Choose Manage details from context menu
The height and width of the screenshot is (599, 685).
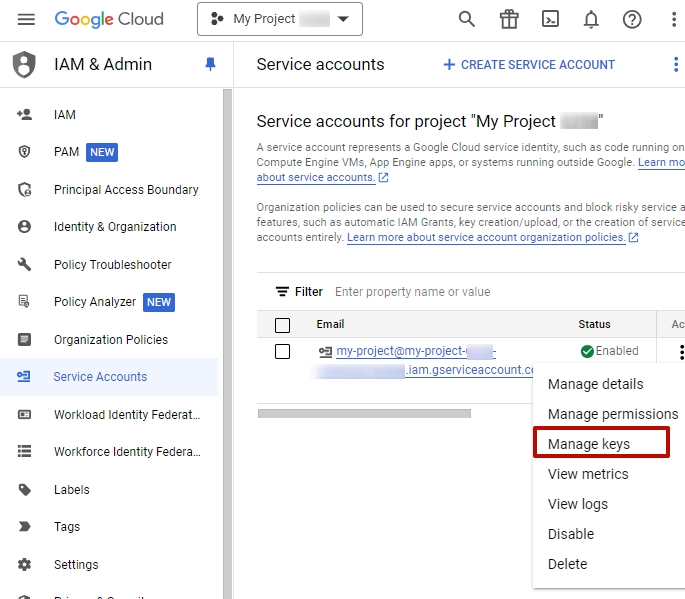(x=595, y=384)
